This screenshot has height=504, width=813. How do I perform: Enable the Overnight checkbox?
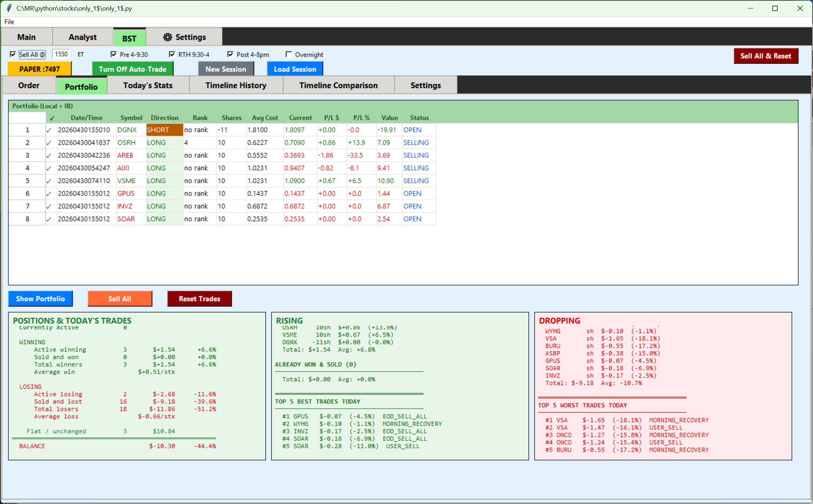pyautogui.click(x=289, y=54)
